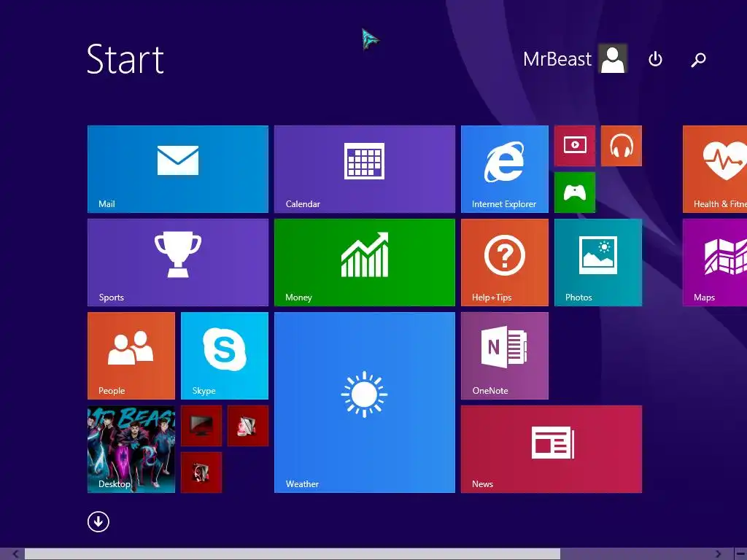Launch the Calendar tile
747x560 pixels.
coord(365,169)
